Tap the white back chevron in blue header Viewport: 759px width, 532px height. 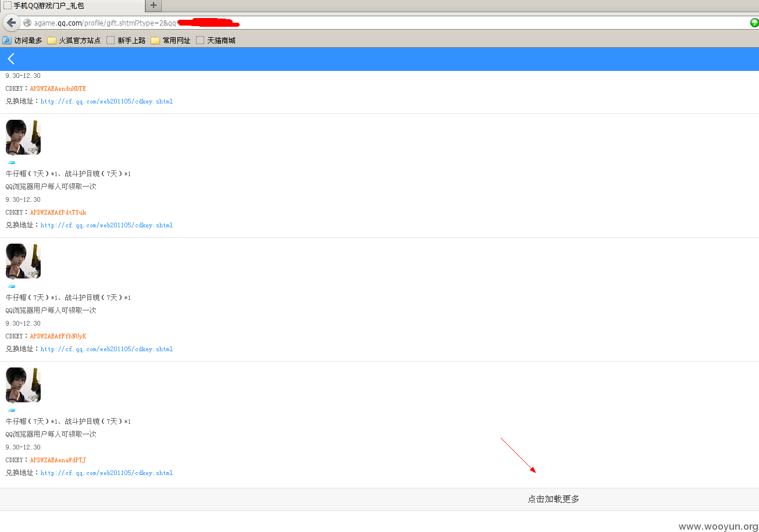tap(11, 59)
